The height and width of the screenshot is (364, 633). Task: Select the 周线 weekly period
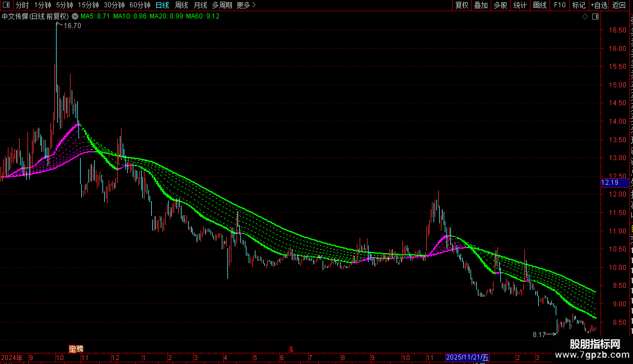pyautogui.click(x=181, y=5)
